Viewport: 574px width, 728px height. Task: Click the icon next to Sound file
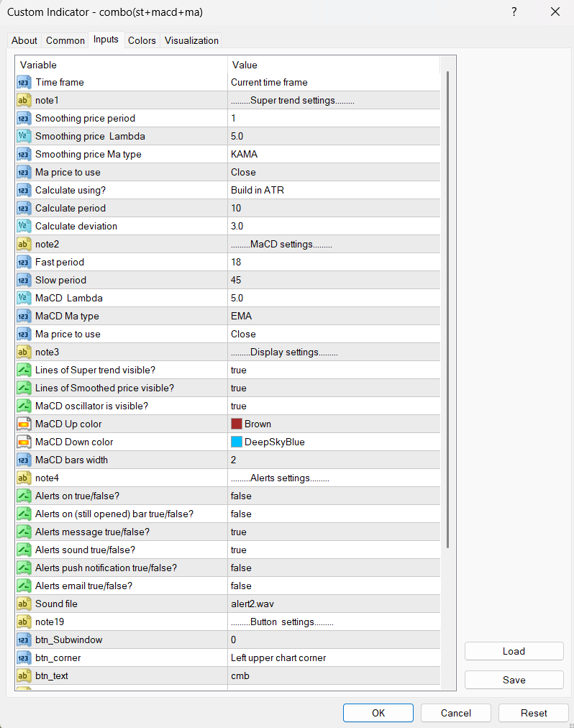24,604
